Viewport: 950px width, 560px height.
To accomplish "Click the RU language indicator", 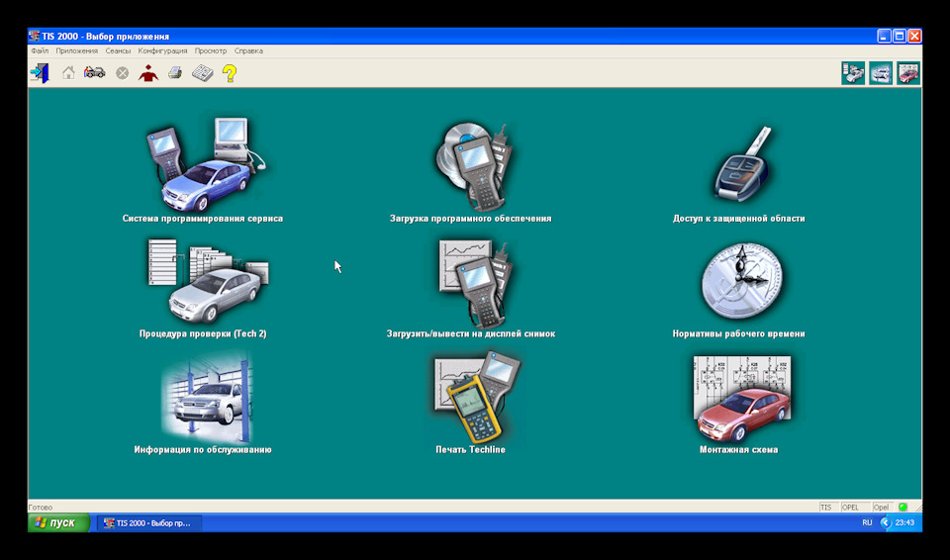I will click(x=867, y=522).
